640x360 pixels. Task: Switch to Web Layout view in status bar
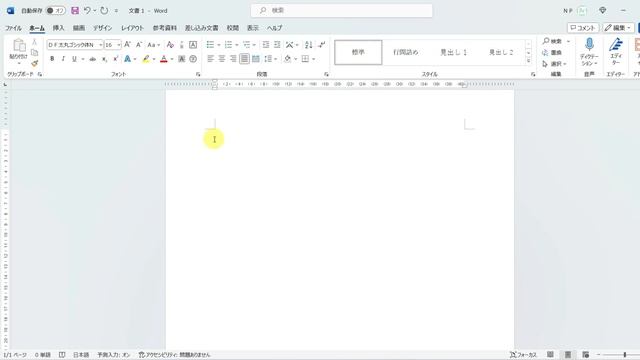[586, 355]
